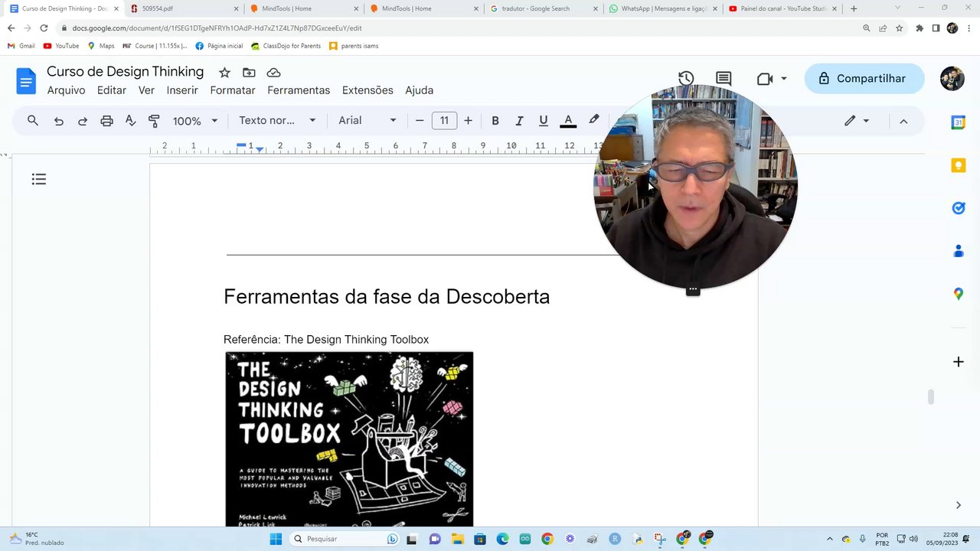Bookmark this page with the star icon
Image resolution: width=980 pixels, height=551 pixels.
pos(900,28)
